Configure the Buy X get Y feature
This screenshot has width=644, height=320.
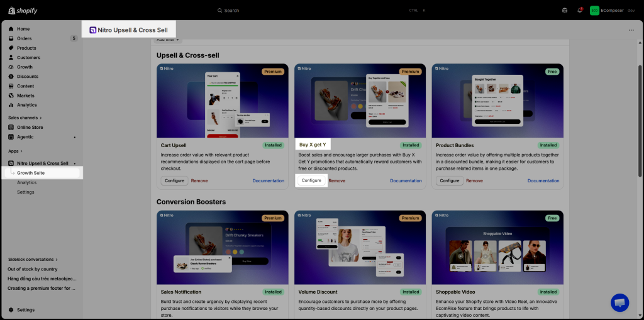[x=311, y=180]
